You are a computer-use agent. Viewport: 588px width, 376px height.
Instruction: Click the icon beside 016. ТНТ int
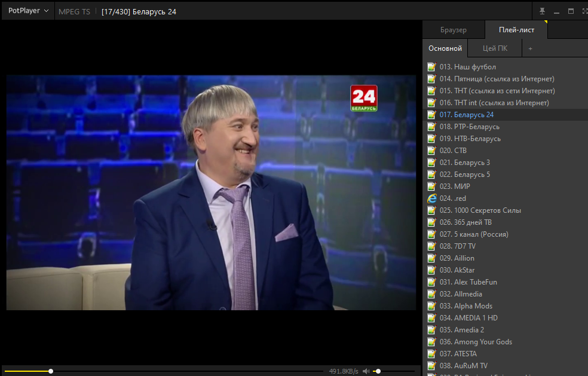click(x=432, y=103)
